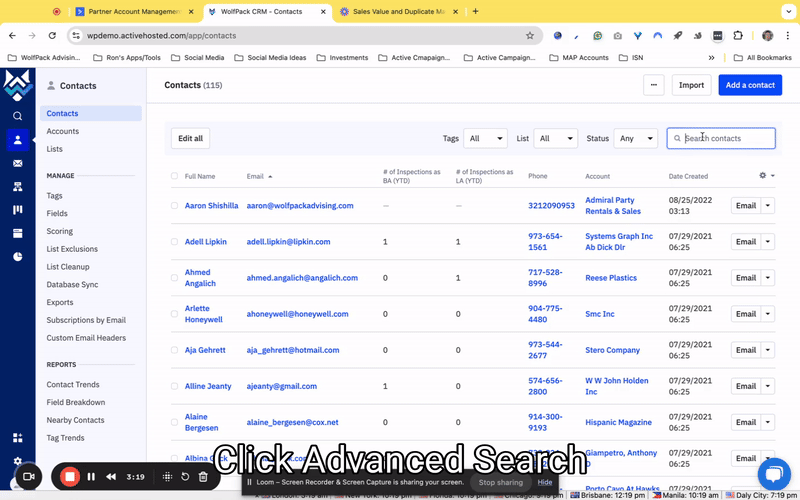Open Deals pipeline sidebar icon

(x=17, y=210)
